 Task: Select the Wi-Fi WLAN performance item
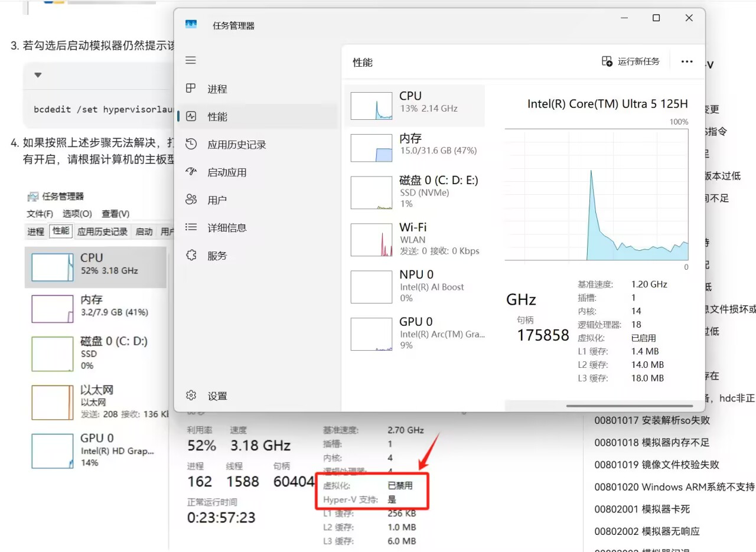[x=415, y=239]
